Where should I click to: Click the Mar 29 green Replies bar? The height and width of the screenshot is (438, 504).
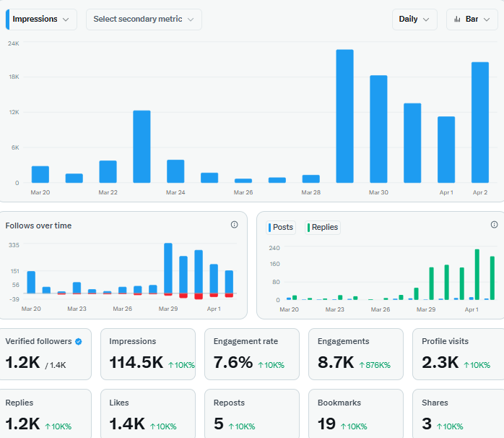tap(431, 283)
